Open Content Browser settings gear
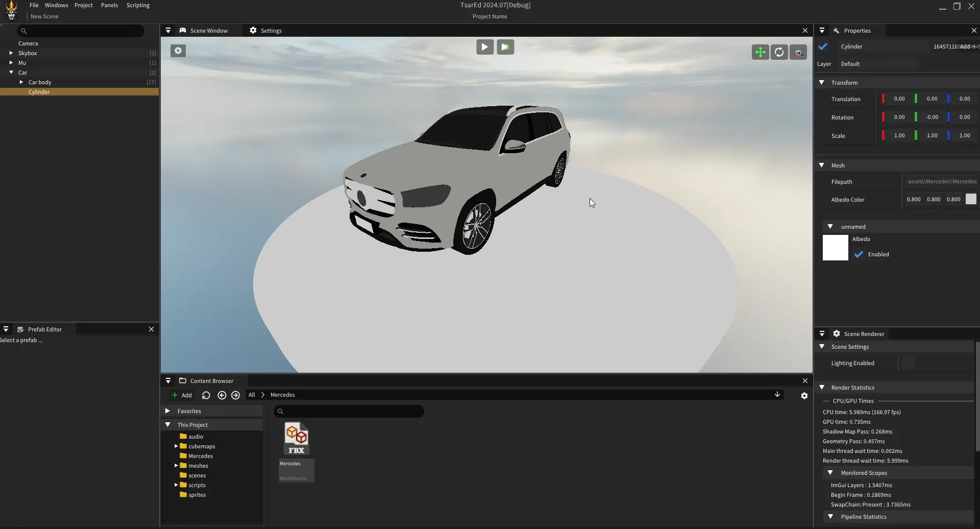 (804, 396)
